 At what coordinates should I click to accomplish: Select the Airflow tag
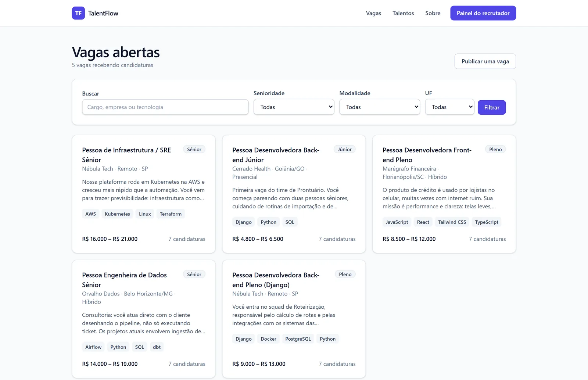click(93, 347)
